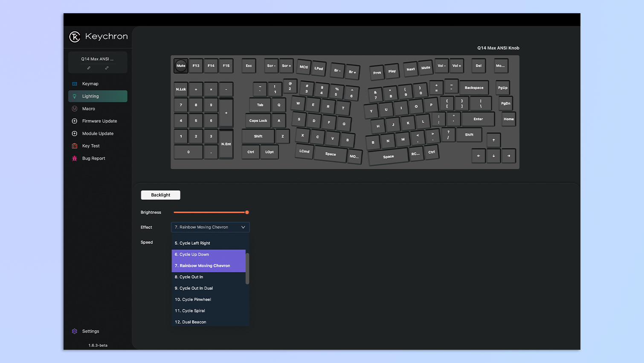Click the Firmware Update icon

coord(75,121)
